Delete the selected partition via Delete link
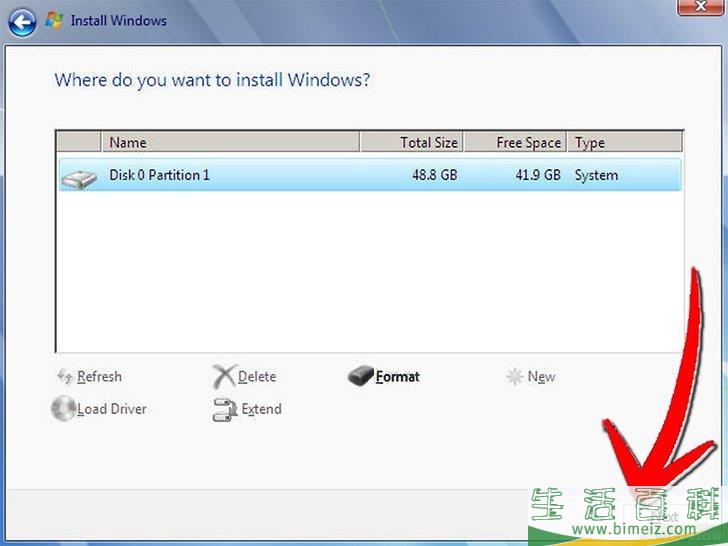Image resolution: width=728 pixels, height=546 pixels. (257, 377)
